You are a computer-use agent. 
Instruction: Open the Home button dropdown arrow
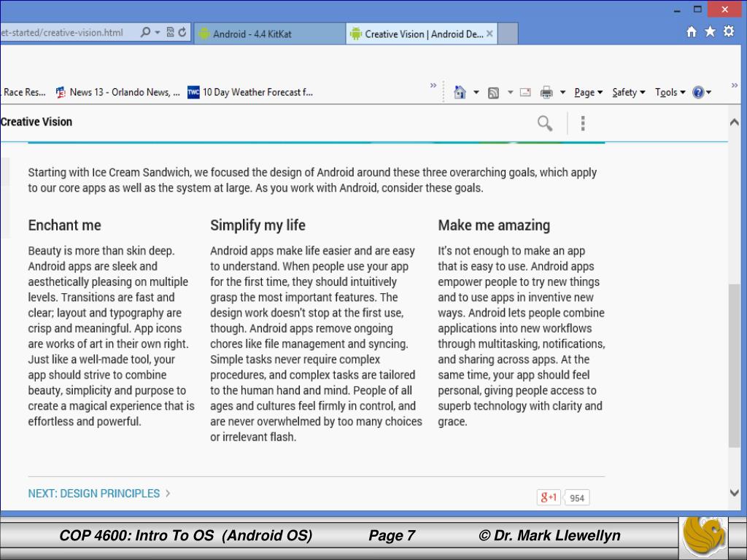476,93
